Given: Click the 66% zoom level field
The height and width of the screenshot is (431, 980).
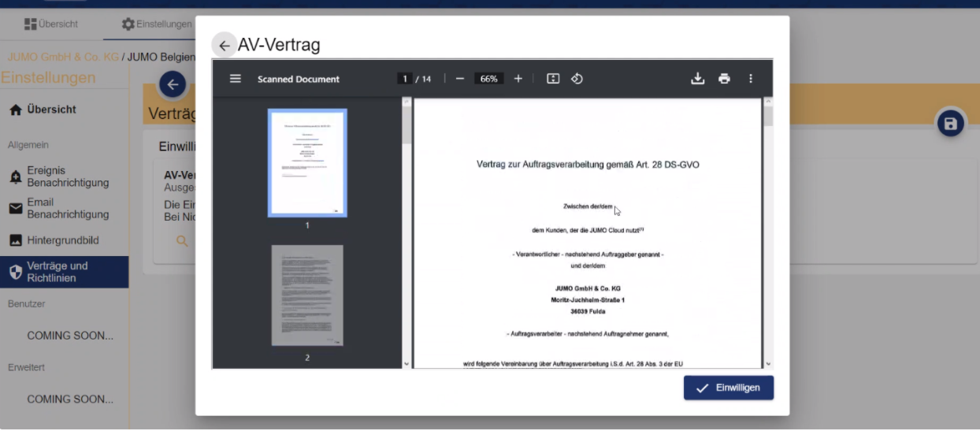Looking at the screenshot, I should (488, 79).
